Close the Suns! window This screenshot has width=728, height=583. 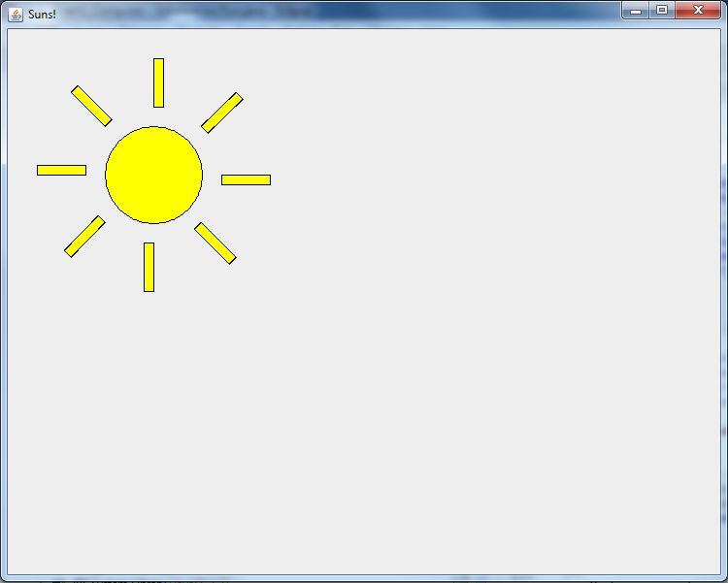point(698,11)
